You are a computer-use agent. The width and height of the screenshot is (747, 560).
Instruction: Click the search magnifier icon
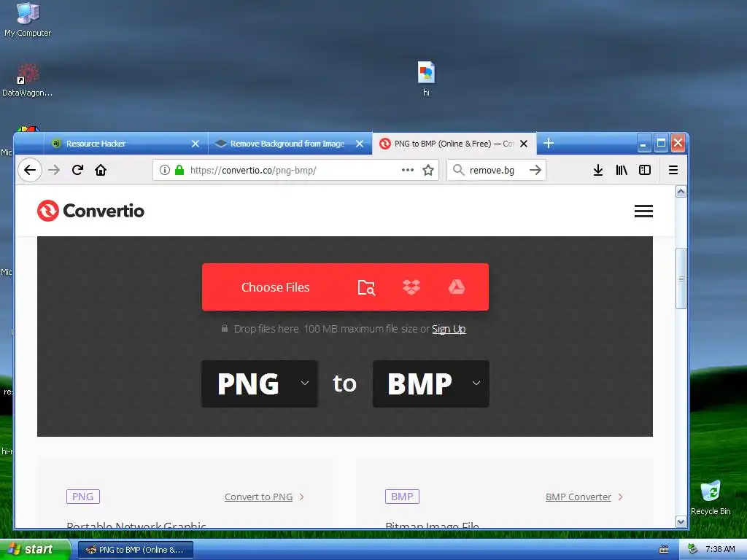point(458,170)
